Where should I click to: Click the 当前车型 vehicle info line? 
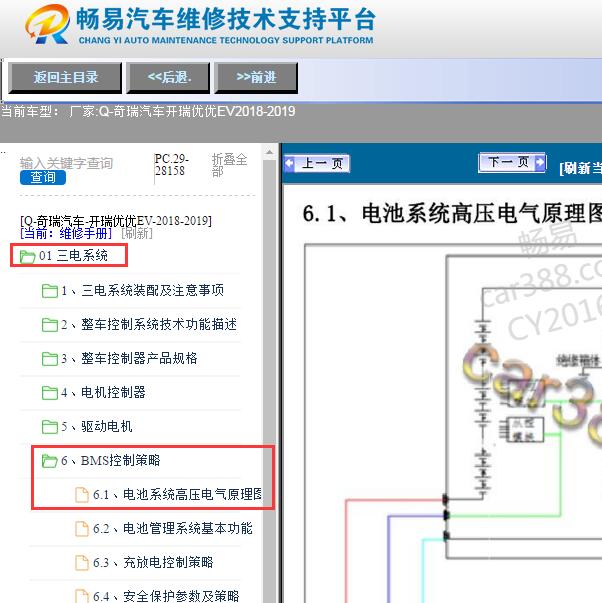point(148,112)
